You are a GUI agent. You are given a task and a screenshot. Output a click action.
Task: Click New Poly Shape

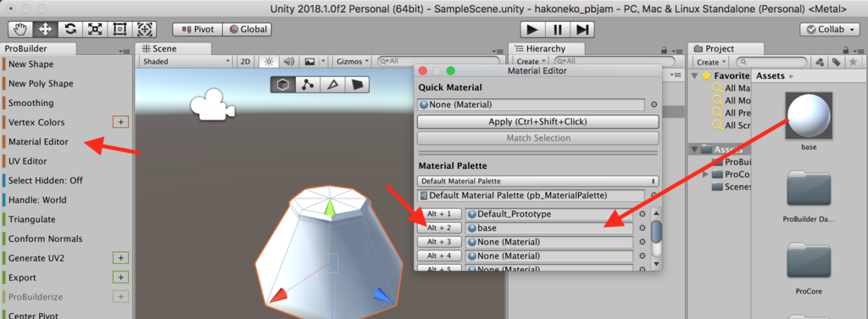[x=41, y=84]
